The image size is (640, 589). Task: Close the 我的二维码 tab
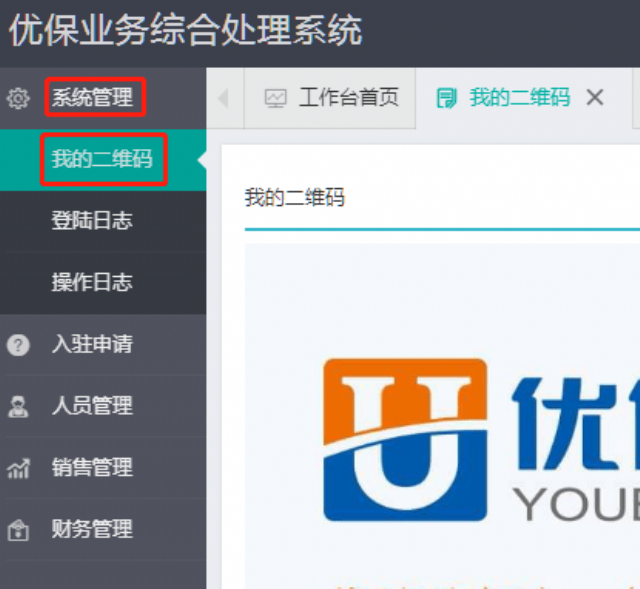coord(595,97)
